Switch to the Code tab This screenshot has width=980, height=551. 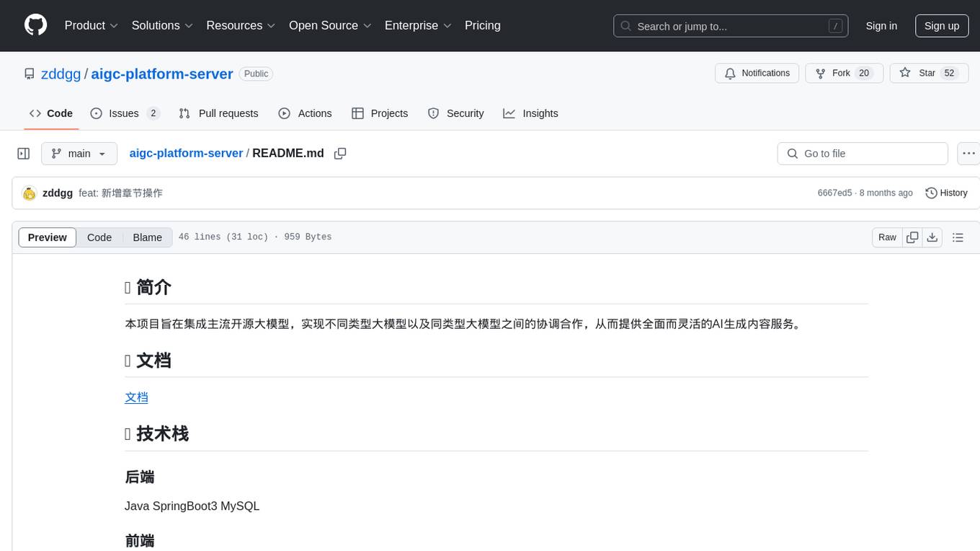coord(51,113)
